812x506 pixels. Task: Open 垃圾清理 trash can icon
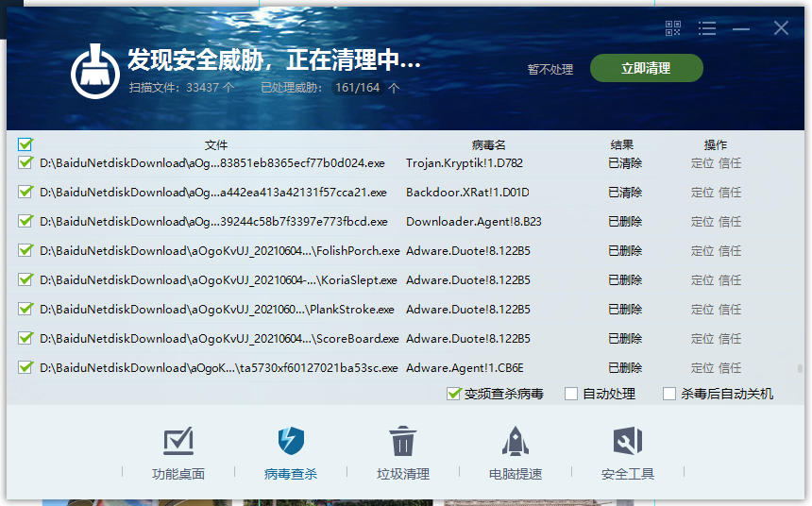click(x=403, y=441)
